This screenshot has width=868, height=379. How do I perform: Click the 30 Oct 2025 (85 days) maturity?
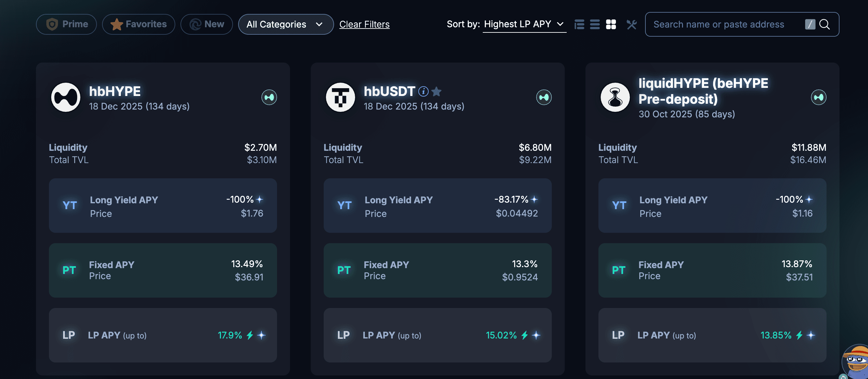click(687, 114)
